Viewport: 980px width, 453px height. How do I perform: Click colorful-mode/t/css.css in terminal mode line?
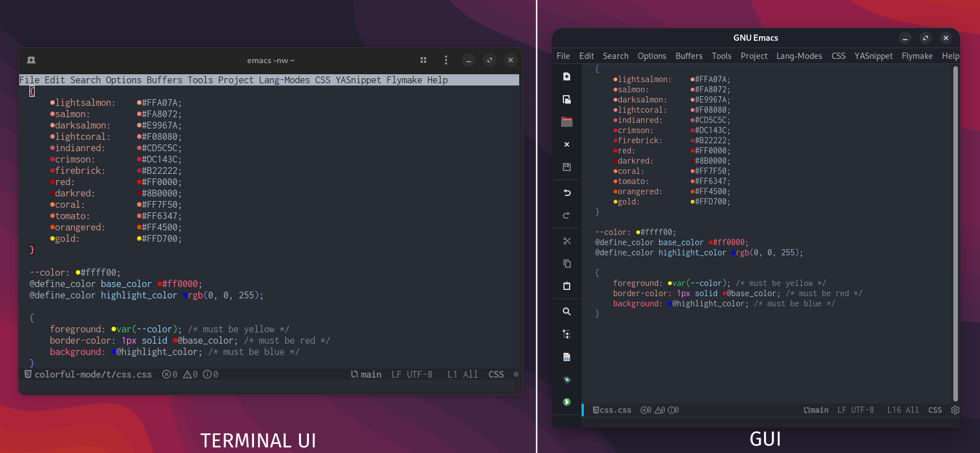tap(93, 374)
